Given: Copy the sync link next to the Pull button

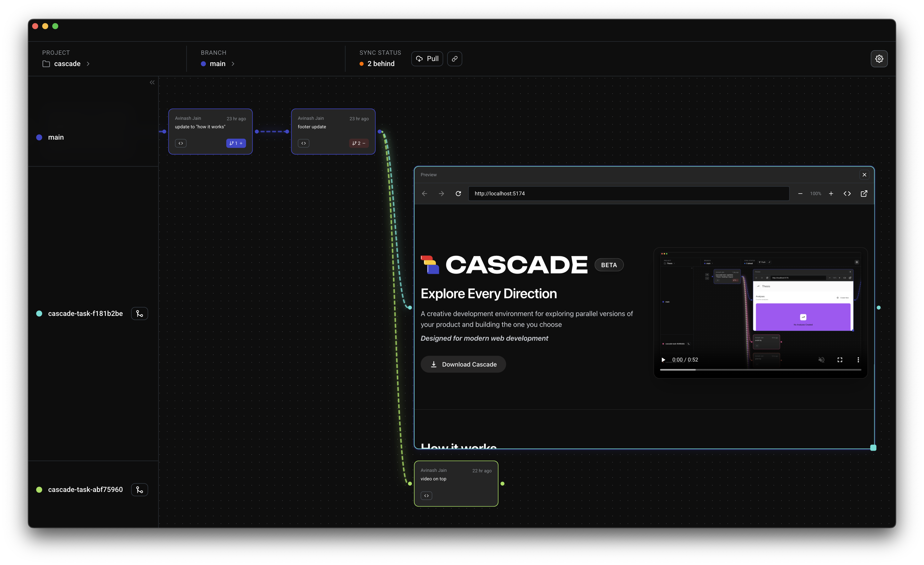Looking at the screenshot, I should pyautogui.click(x=454, y=59).
